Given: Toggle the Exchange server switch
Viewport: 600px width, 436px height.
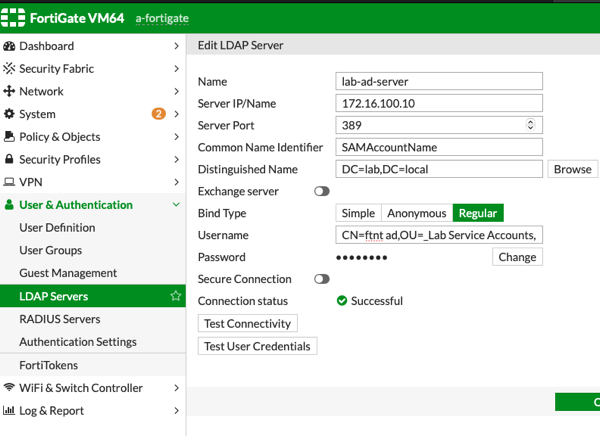Looking at the screenshot, I should point(322,191).
